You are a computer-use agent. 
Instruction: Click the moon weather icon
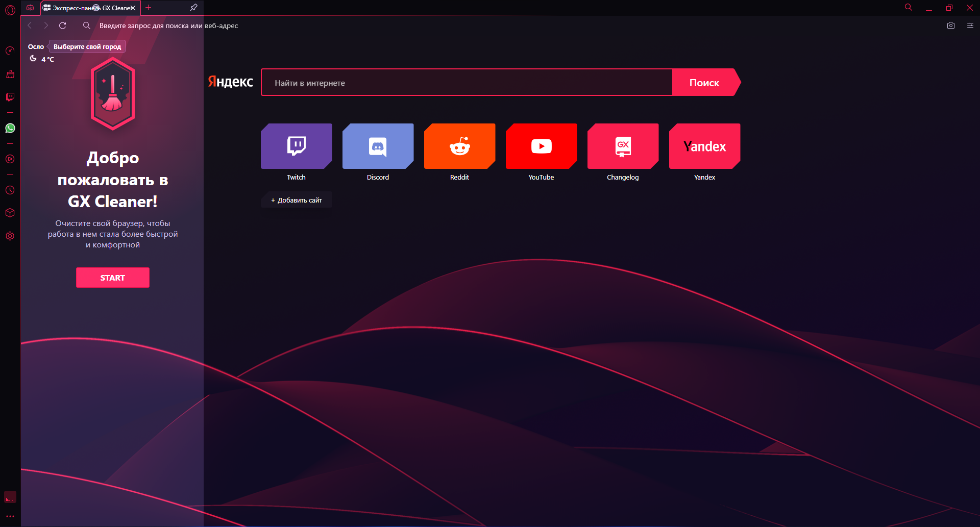(x=33, y=58)
